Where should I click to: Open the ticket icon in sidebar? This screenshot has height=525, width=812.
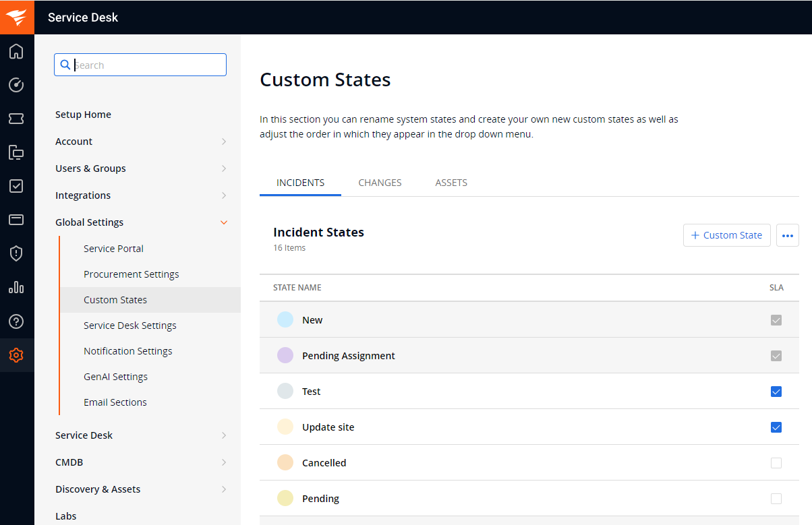tap(16, 119)
